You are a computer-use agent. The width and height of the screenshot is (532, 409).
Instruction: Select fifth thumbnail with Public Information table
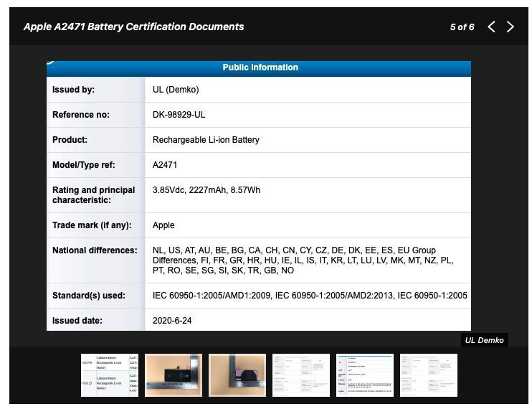tap(365, 375)
